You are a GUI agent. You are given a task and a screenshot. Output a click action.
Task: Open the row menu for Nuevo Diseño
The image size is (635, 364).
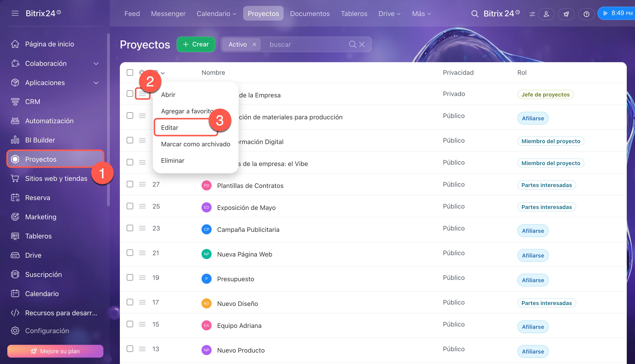[x=142, y=302]
